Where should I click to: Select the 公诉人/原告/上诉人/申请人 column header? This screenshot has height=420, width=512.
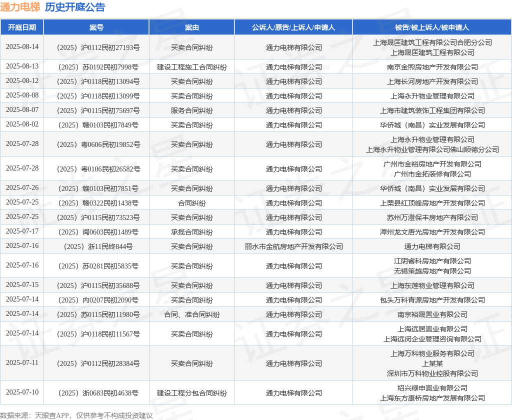(293, 27)
